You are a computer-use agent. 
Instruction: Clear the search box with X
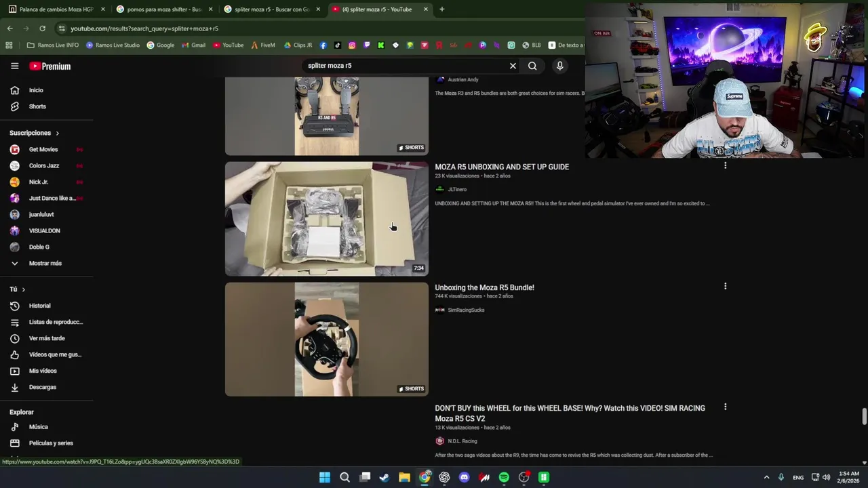click(513, 66)
